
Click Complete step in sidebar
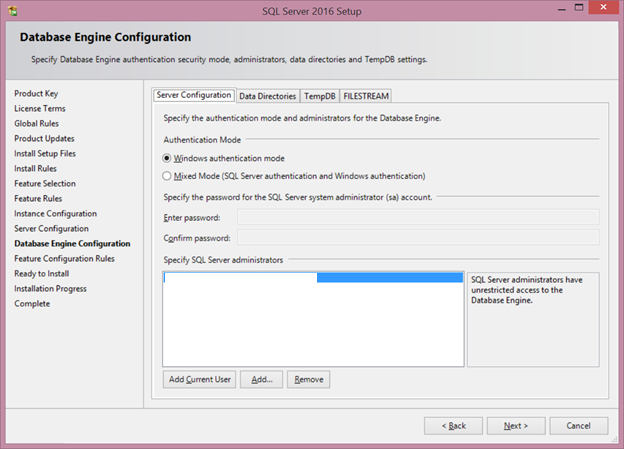[x=32, y=304]
